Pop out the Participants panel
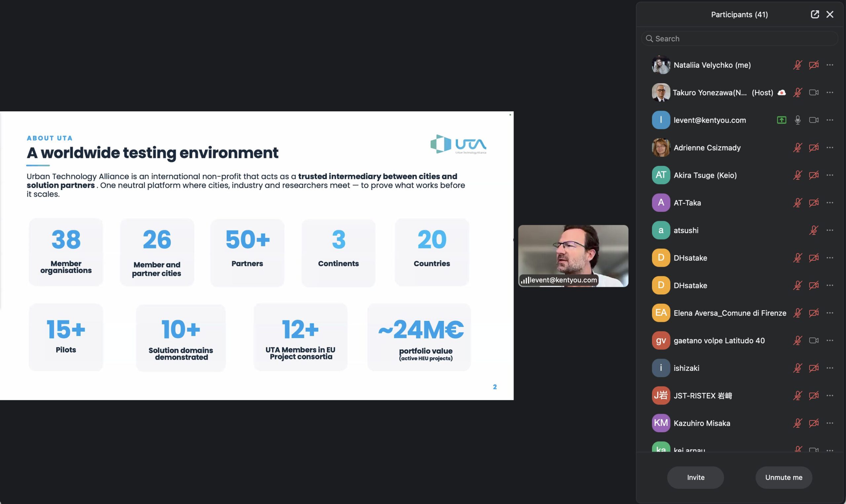Viewport: 846px width, 504px height. [815, 14]
